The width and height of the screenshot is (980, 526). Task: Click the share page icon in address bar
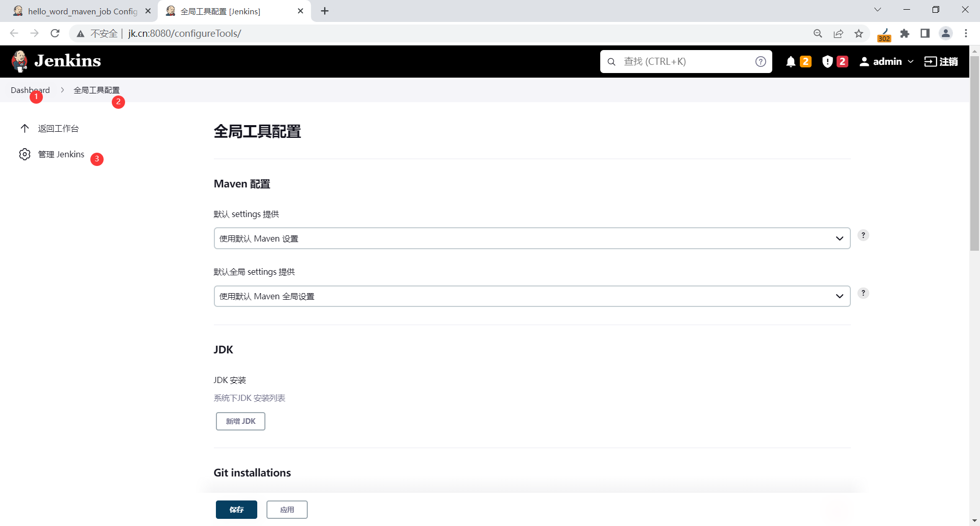point(838,33)
